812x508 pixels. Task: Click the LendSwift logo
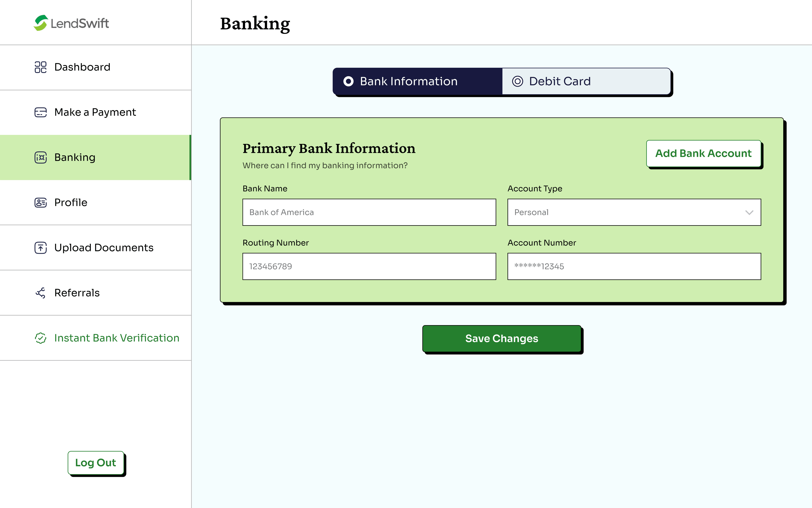pyautogui.click(x=71, y=23)
